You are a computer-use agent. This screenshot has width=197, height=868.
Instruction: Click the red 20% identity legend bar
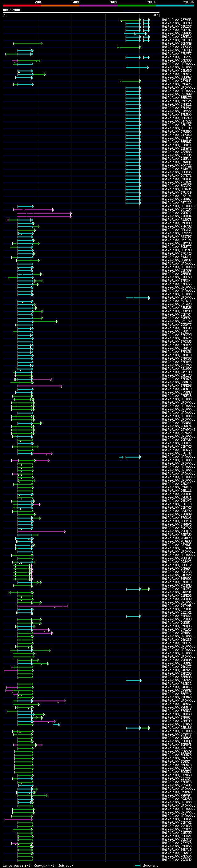click(22, 6)
